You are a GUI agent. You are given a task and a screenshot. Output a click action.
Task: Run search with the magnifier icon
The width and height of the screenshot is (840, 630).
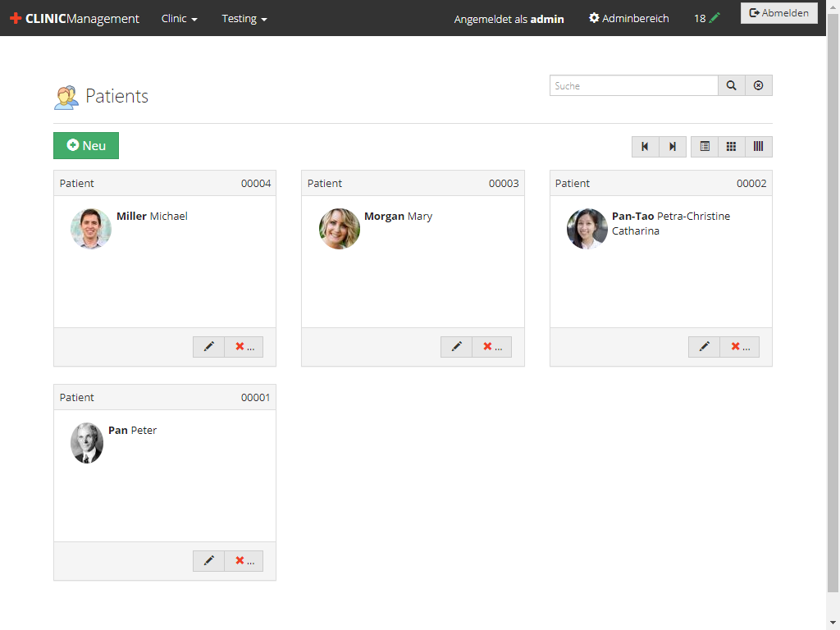coord(731,85)
